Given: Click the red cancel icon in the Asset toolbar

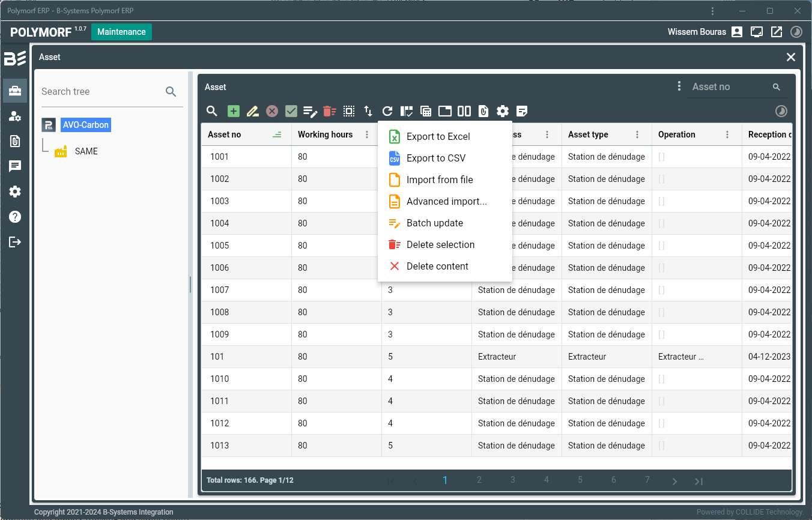Looking at the screenshot, I should click(x=272, y=111).
